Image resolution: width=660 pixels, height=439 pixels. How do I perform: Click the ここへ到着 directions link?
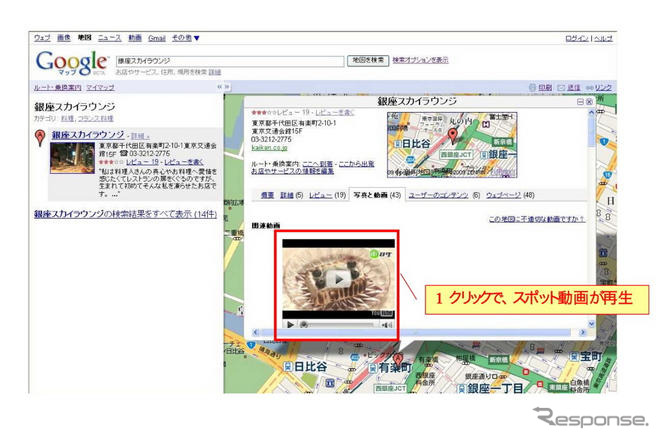click(x=317, y=164)
